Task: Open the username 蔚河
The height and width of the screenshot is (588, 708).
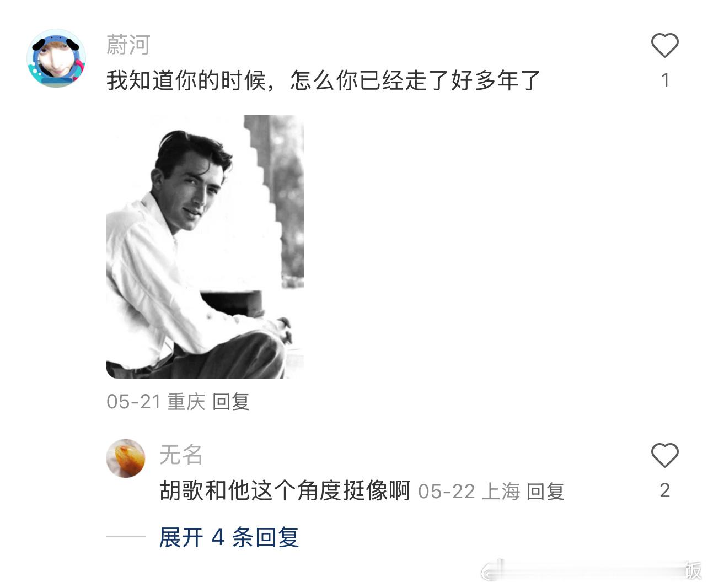Action: tap(128, 45)
